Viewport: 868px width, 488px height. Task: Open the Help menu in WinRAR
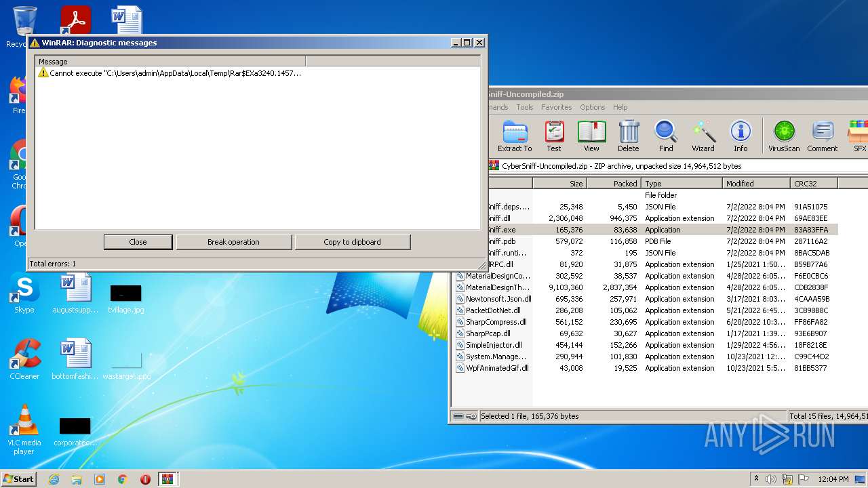point(620,107)
